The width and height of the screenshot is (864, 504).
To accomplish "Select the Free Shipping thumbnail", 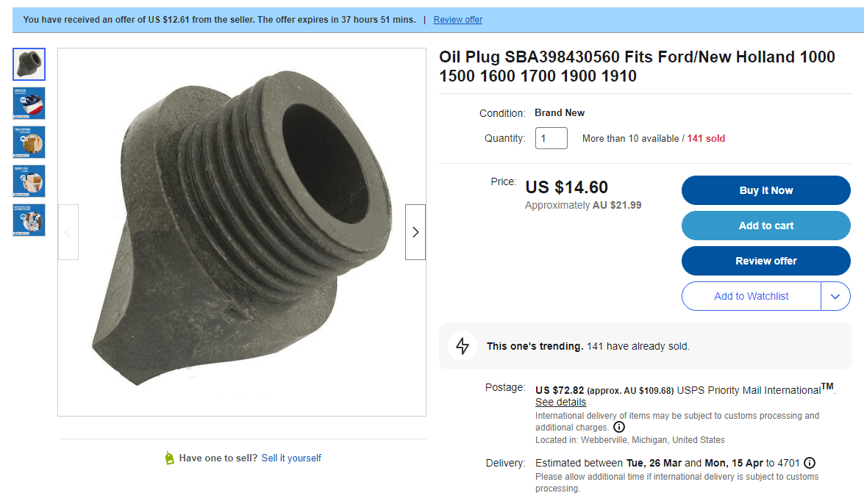I will pyautogui.click(x=29, y=142).
